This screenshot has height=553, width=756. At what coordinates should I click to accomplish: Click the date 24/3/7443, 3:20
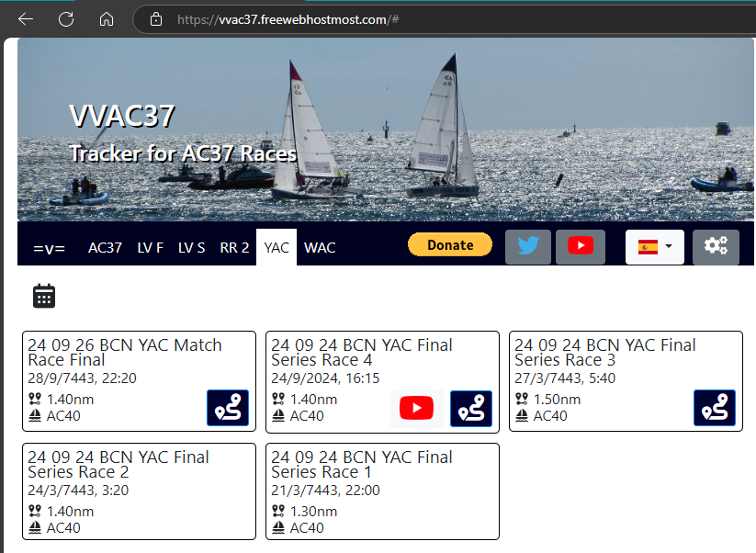(78, 490)
